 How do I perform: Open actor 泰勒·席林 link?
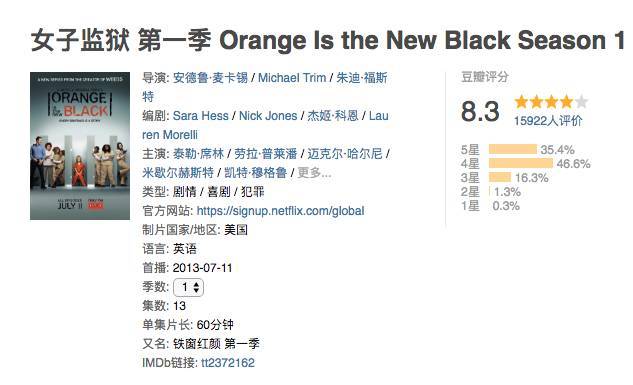point(198,154)
